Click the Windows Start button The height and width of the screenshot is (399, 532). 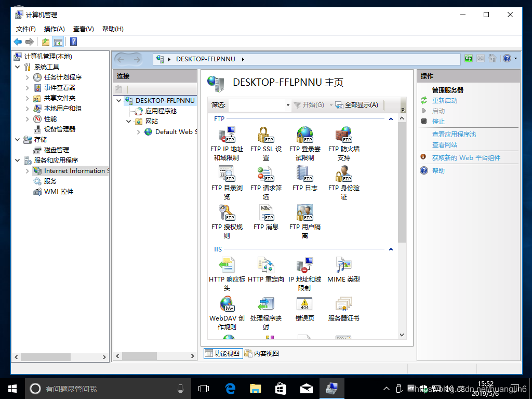(x=12, y=389)
